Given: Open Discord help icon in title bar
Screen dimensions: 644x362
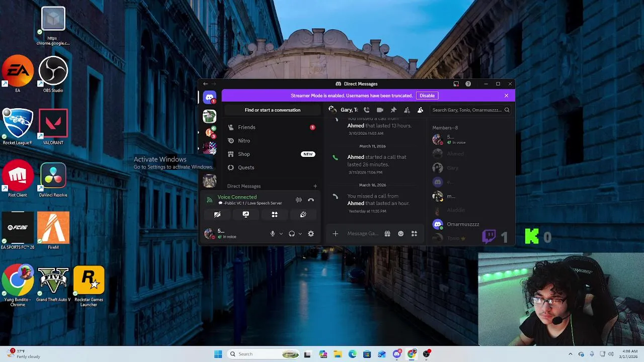Looking at the screenshot, I should (468, 84).
